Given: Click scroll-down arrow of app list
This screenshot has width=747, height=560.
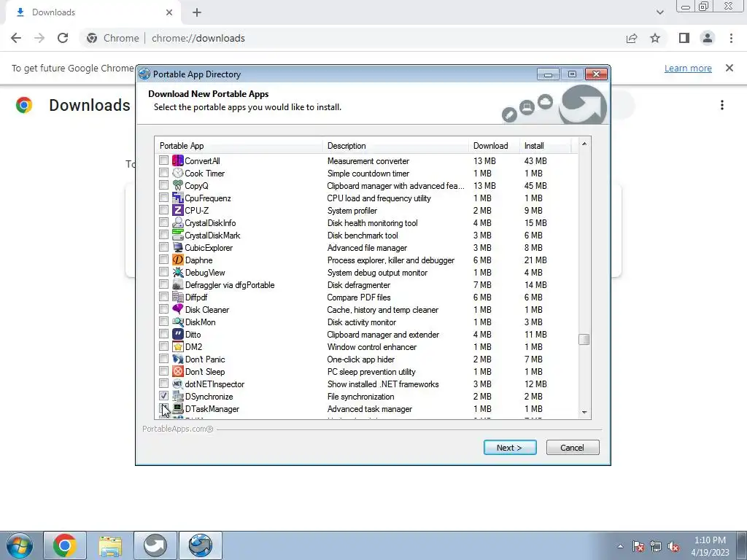Looking at the screenshot, I should [x=584, y=413].
